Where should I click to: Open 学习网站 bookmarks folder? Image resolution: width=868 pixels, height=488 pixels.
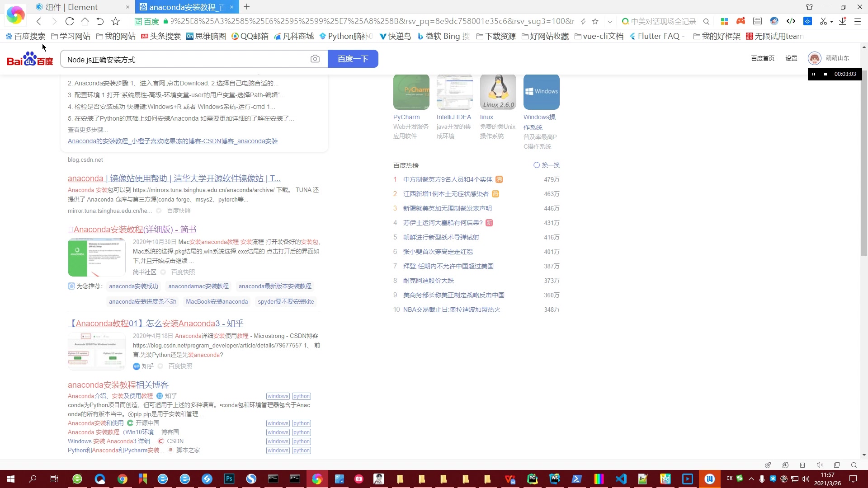pos(71,36)
